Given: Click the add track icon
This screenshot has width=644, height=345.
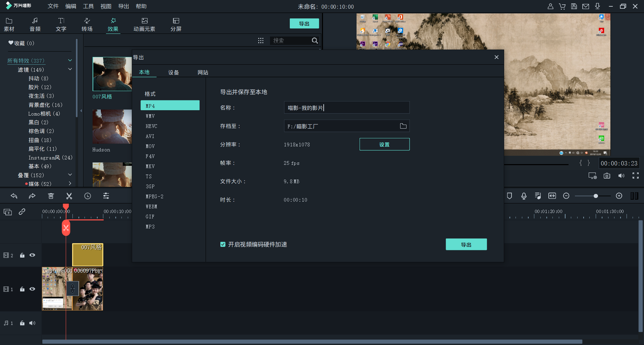Looking at the screenshot, I should pyautogui.click(x=8, y=212).
